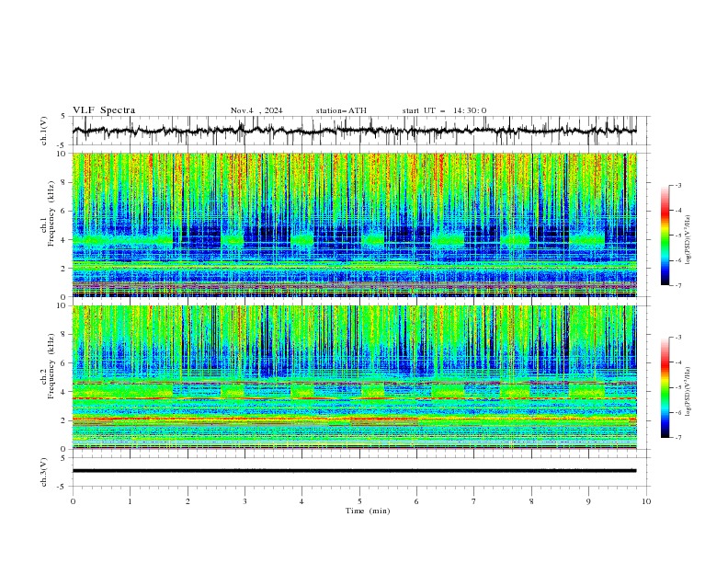
Task: Click the "-3" label on ch.1 colorbar
Action: [677, 185]
